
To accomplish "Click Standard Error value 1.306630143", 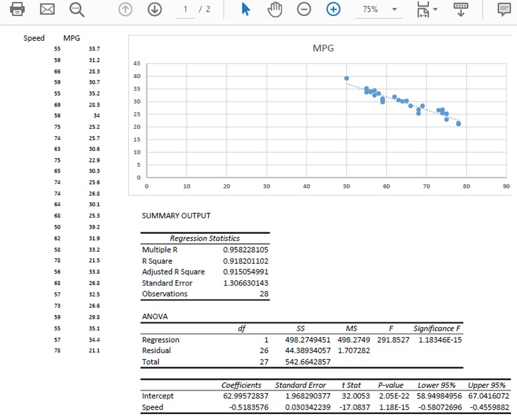I will (x=246, y=283).
